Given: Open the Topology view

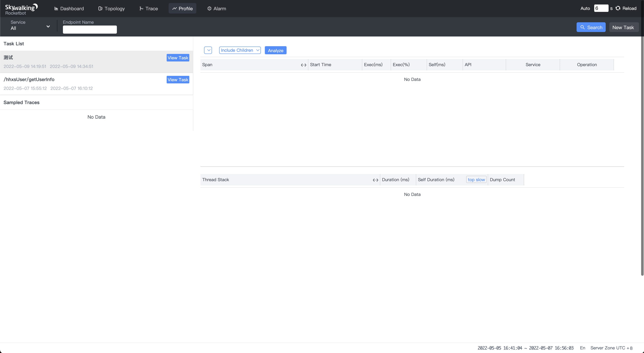Looking at the screenshot, I should point(111,8).
